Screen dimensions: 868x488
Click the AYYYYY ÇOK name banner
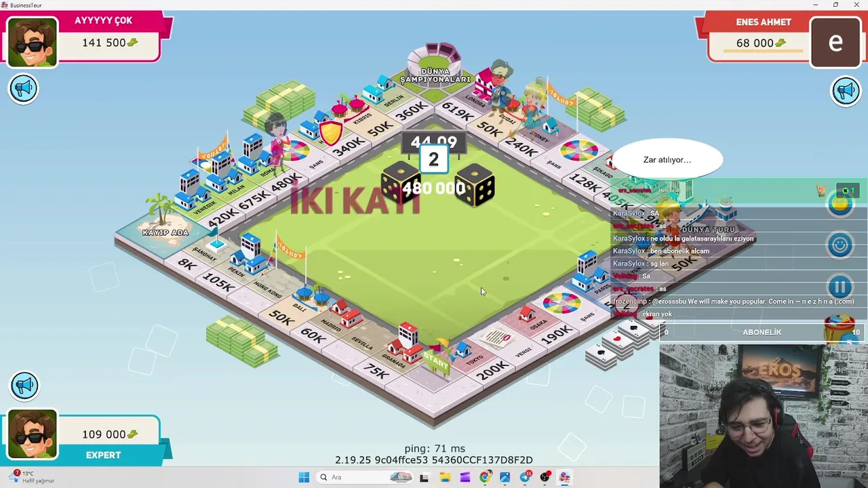(x=103, y=21)
